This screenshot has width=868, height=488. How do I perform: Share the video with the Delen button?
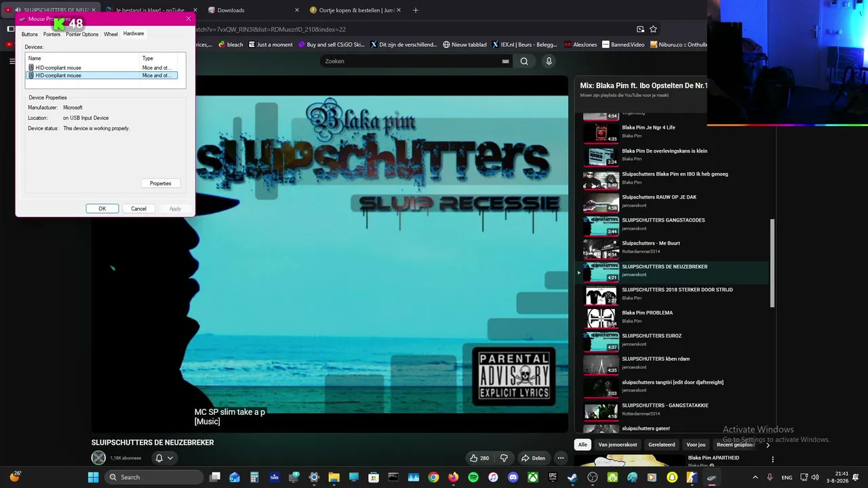(x=533, y=458)
